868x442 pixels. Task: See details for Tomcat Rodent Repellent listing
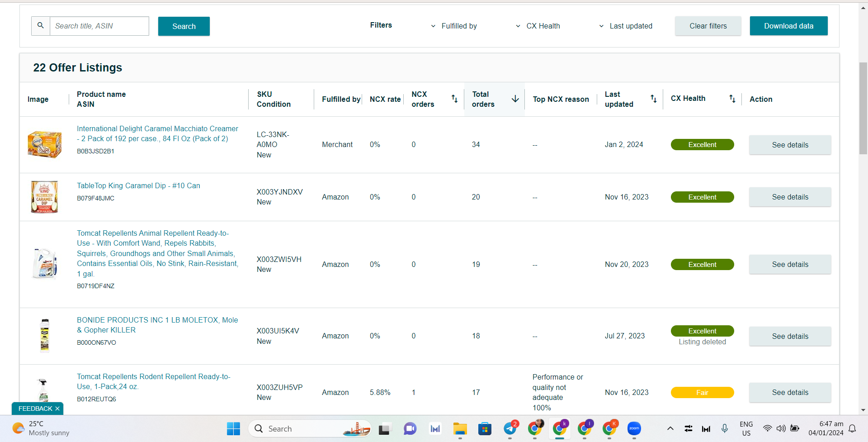tap(790, 392)
